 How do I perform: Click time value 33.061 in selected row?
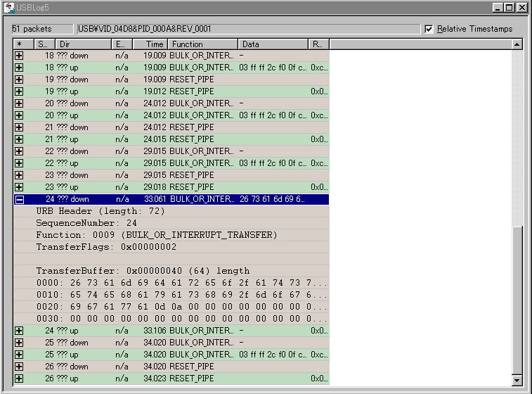[x=155, y=199]
